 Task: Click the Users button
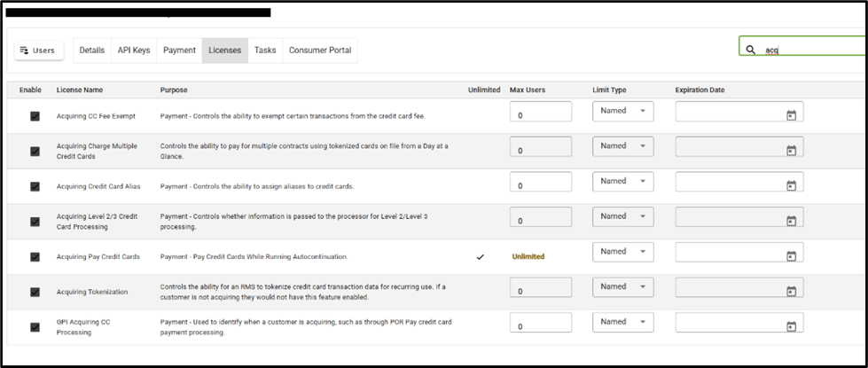click(x=38, y=51)
